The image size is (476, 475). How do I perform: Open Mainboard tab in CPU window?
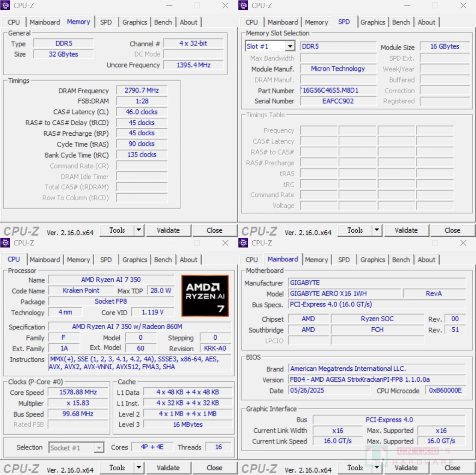(45, 260)
